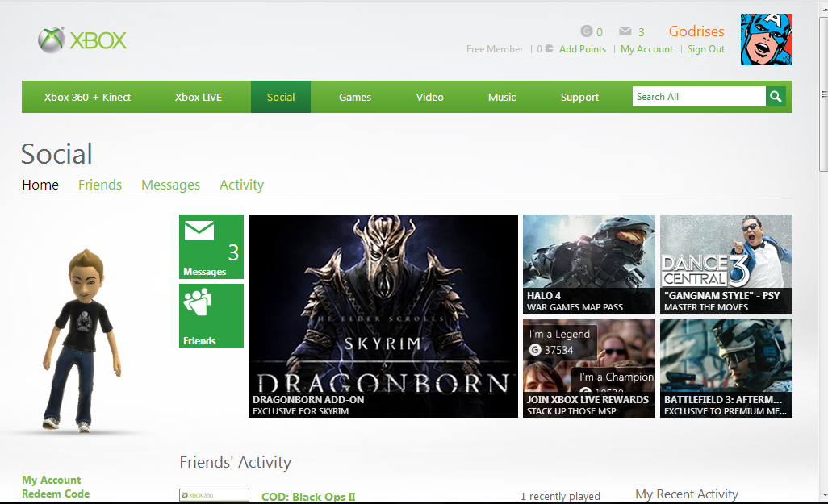Open the Battlefield 3 Aftermath tile

point(726,368)
